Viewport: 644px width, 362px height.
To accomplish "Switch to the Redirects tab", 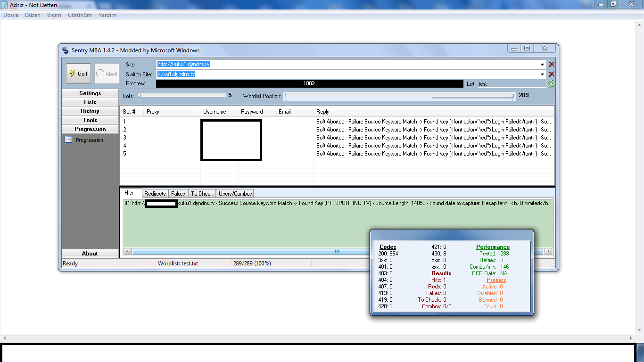I will coord(155,194).
